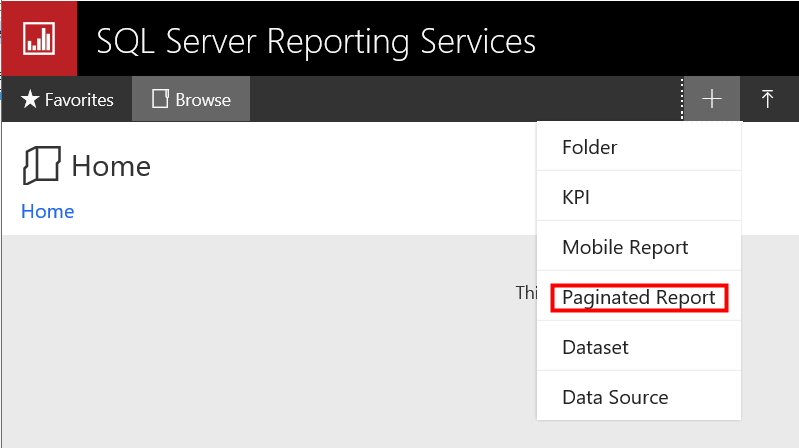Choose KPI in the dropdown menu
Viewport: 799px width, 448px height.
[x=639, y=196]
